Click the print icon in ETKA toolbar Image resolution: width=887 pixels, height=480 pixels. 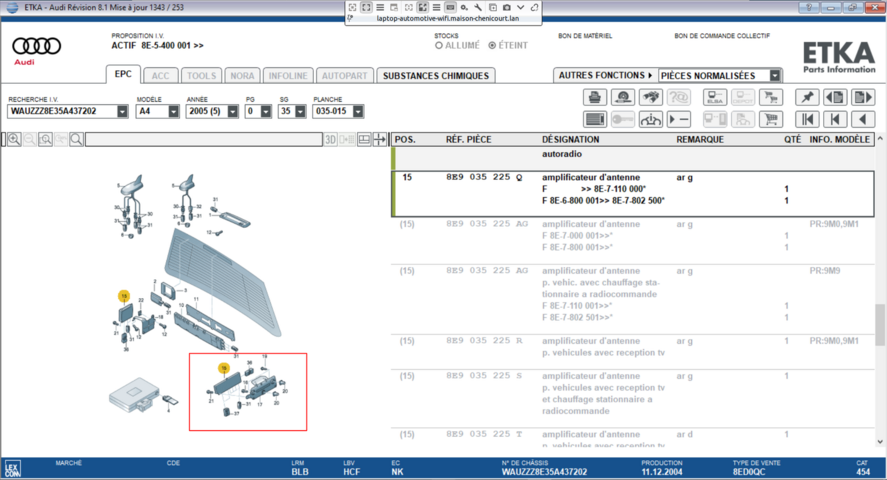pos(595,97)
